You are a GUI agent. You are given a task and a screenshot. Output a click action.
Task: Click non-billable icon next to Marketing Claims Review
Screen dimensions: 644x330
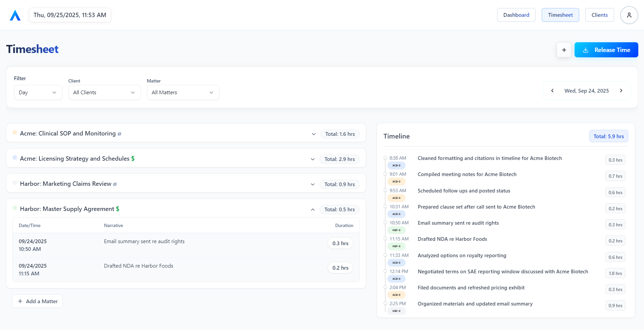[115, 184]
